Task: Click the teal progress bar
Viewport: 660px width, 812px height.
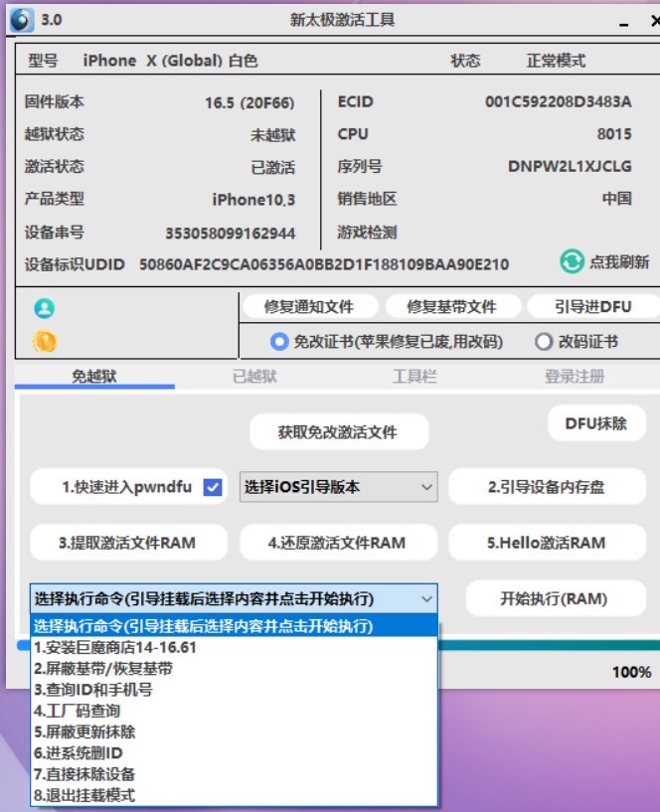Action: [548, 646]
